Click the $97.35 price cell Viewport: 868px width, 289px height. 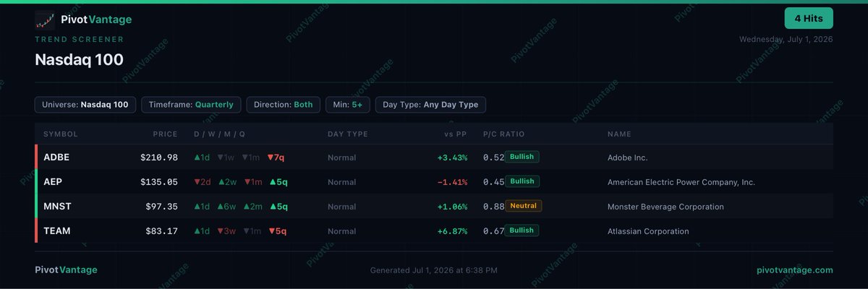(x=162, y=207)
